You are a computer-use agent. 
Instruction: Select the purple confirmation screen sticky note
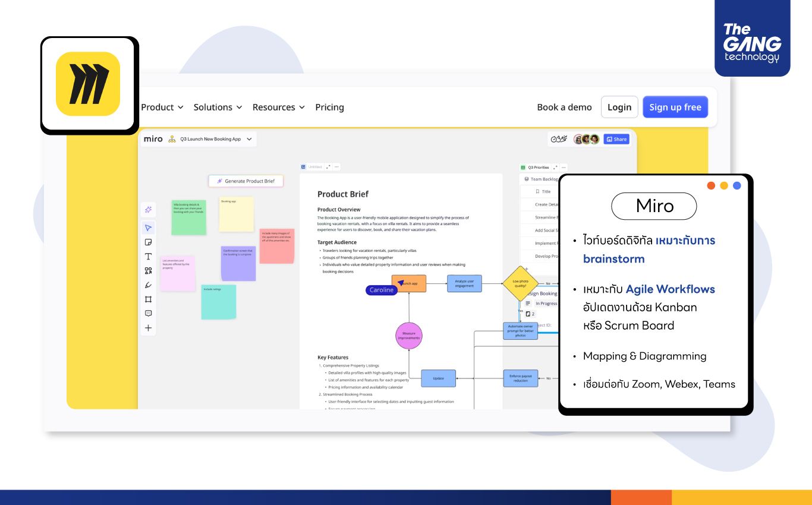[238, 264]
